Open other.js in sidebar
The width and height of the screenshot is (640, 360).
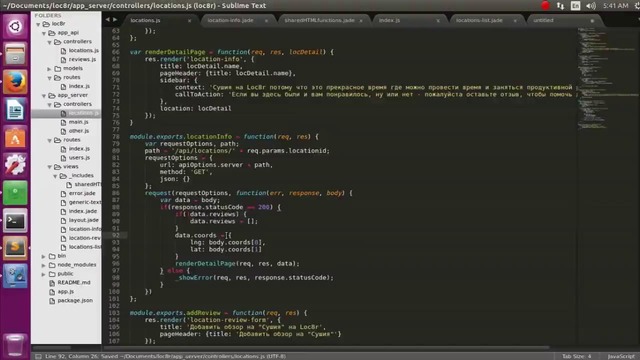(79, 131)
